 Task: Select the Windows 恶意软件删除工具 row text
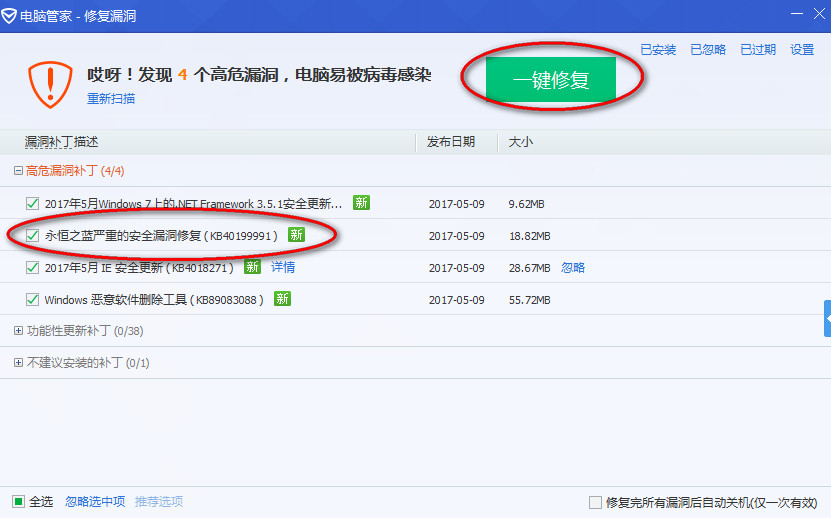pyautogui.click(x=154, y=300)
